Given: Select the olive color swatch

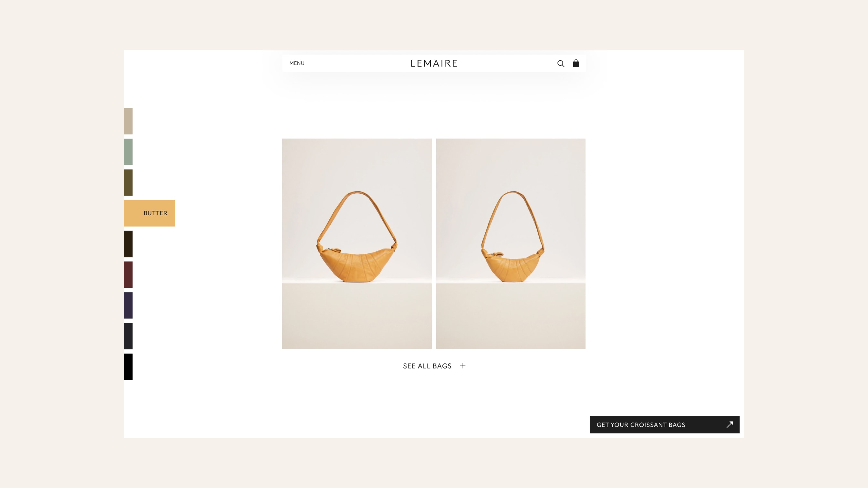Looking at the screenshot, I should pyautogui.click(x=128, y=183).
